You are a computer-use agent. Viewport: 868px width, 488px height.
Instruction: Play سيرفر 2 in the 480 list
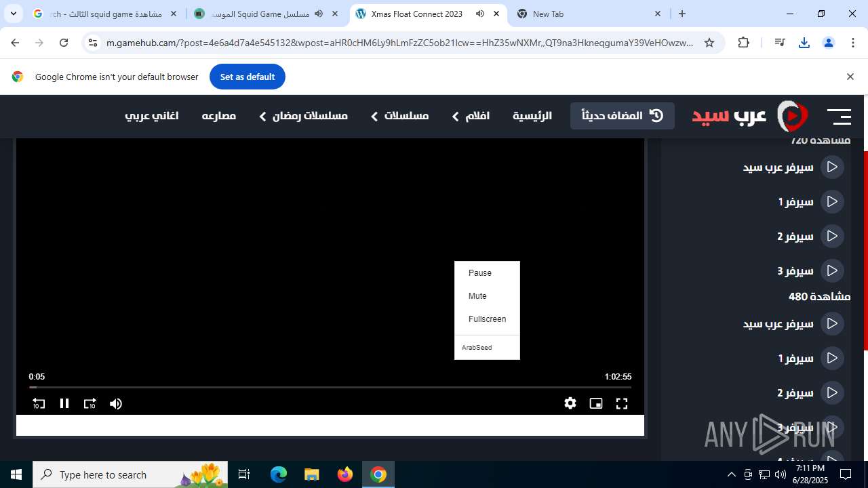tap(811, 392)
